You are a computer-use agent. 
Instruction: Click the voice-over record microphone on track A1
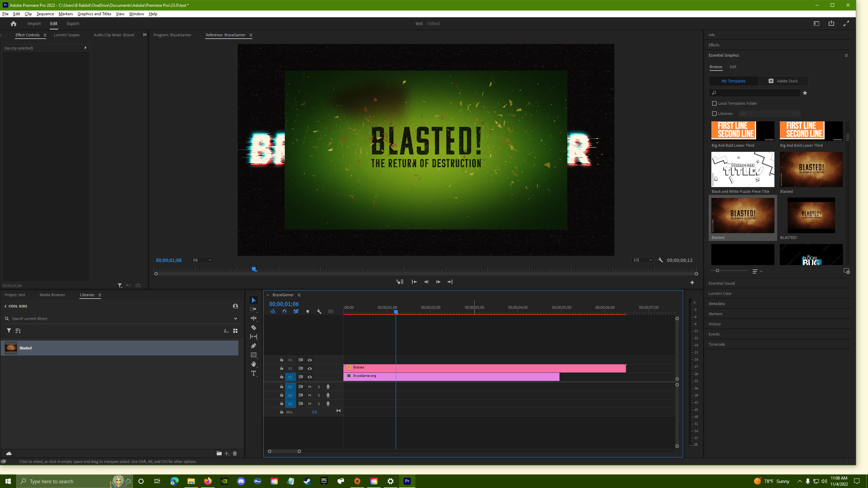328,387
